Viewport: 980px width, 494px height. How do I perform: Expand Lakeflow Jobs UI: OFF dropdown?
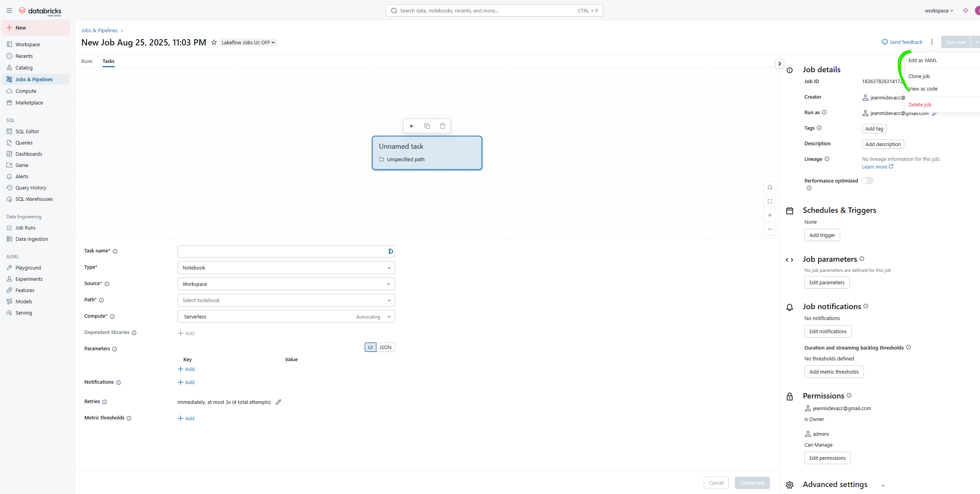[248, 42]
